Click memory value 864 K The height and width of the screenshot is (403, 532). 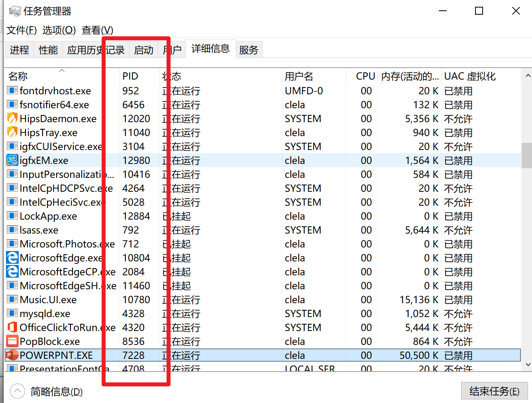426,341
